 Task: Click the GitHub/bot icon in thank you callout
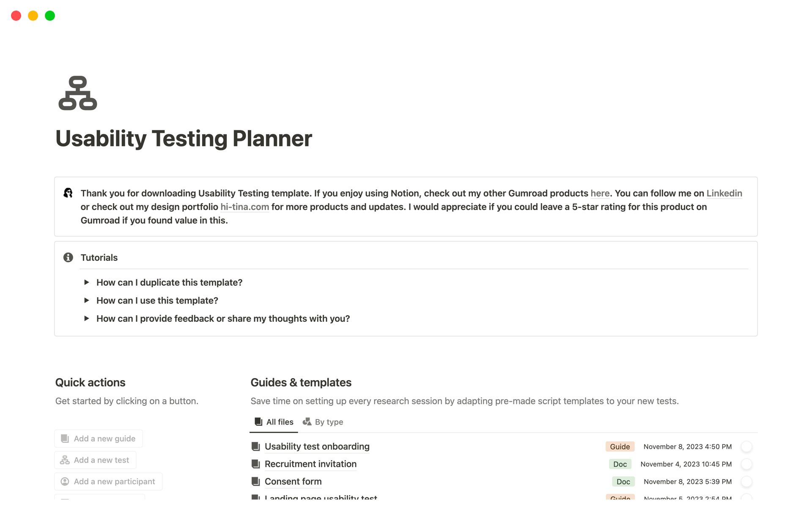(69, 193)
